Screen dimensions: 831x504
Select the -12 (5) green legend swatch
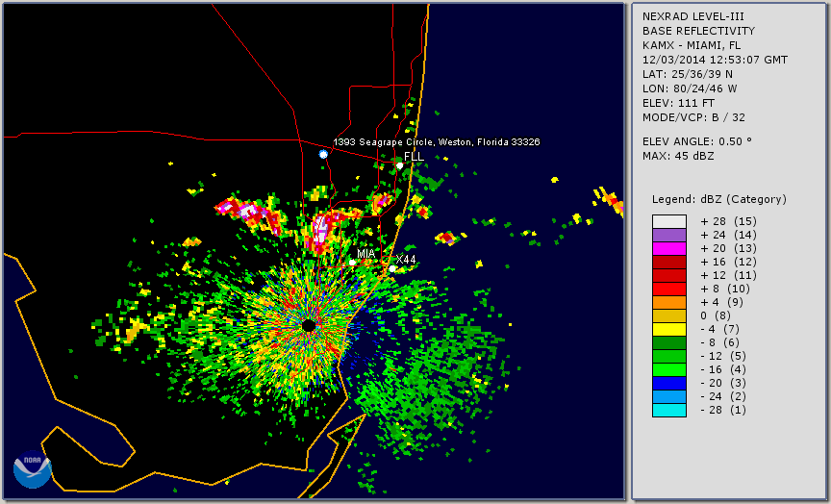click(669, 356)
